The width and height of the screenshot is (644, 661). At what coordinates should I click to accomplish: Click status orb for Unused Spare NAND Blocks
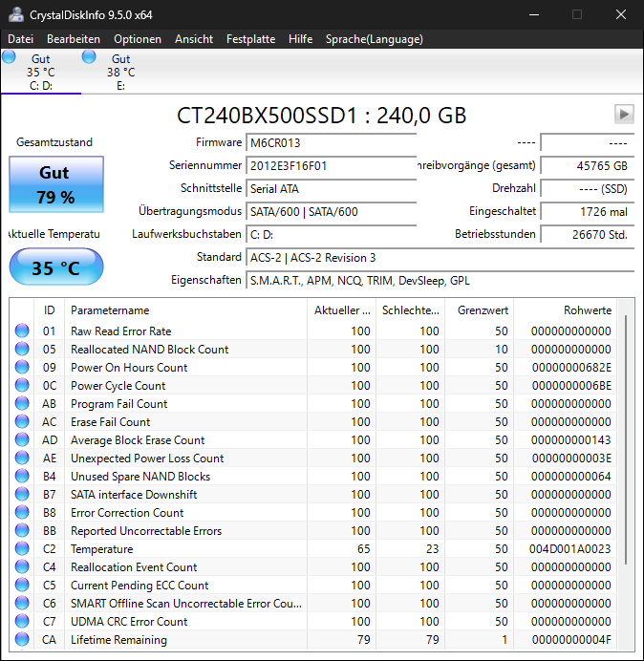pyautogui.click(x=22, y=476)
